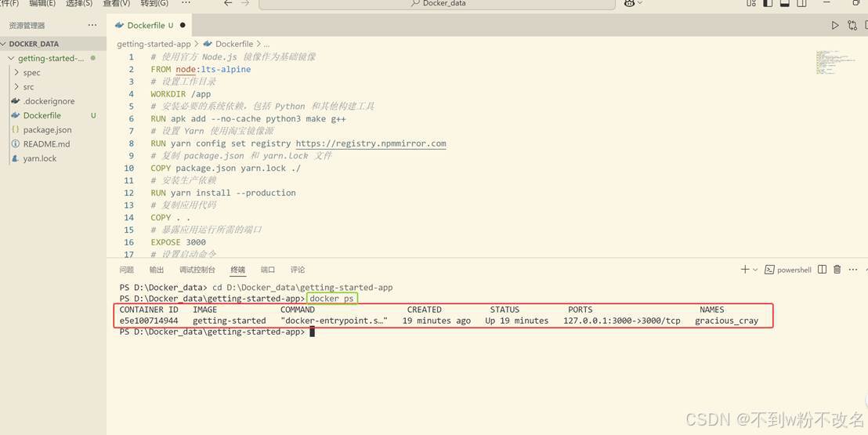Open the menu bar overflow ellipsis
The width and height of the screenshot is (868, 435).
click(186, 3)
